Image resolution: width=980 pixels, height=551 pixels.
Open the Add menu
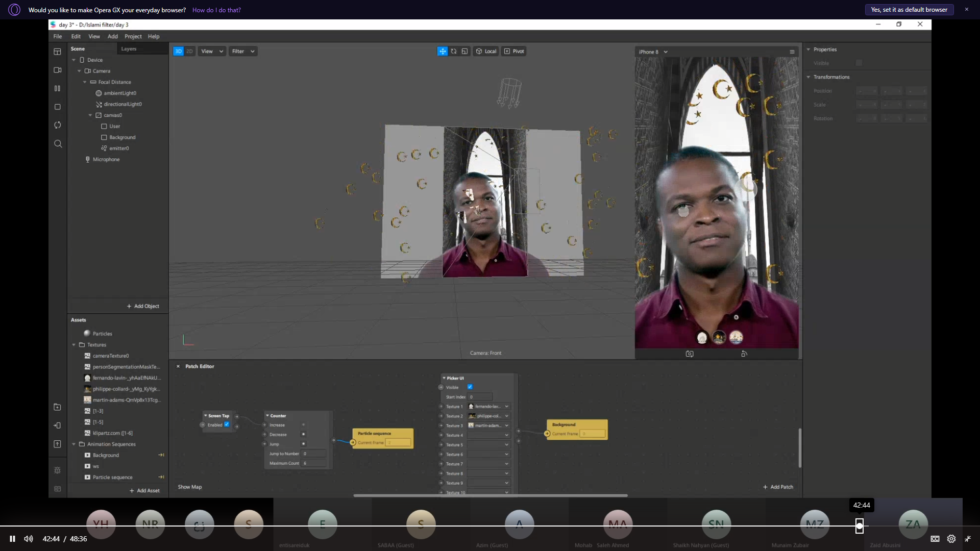(113, 36)
